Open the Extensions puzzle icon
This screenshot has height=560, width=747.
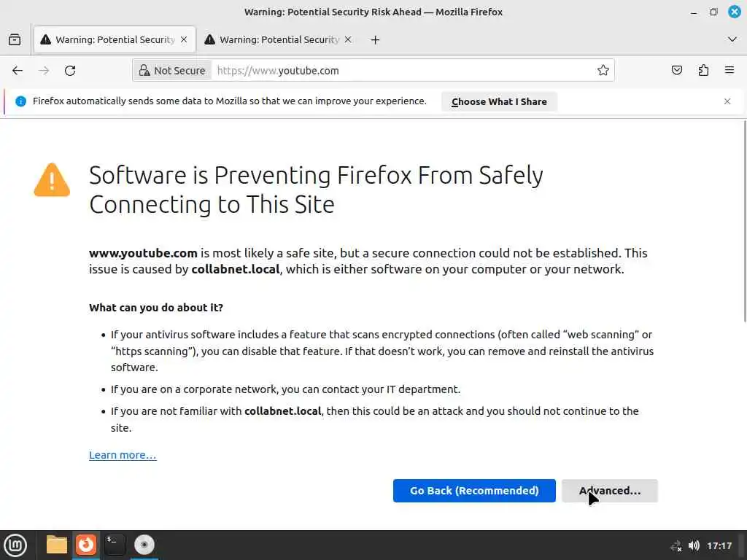703,71
